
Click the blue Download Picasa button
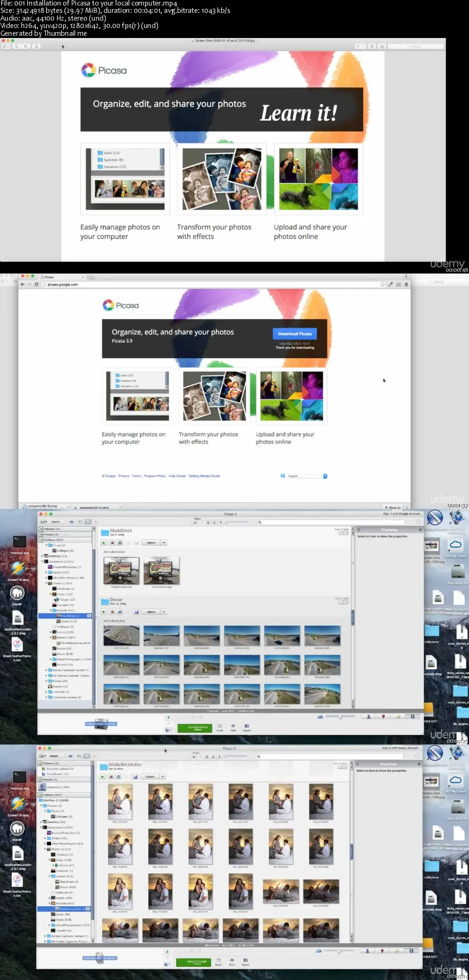pos(294,334)
